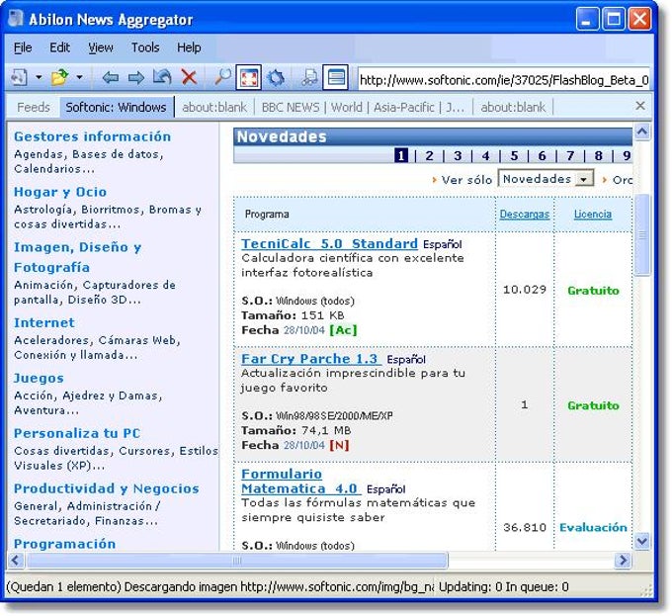Open the Programación category link

tap(64, 544)
